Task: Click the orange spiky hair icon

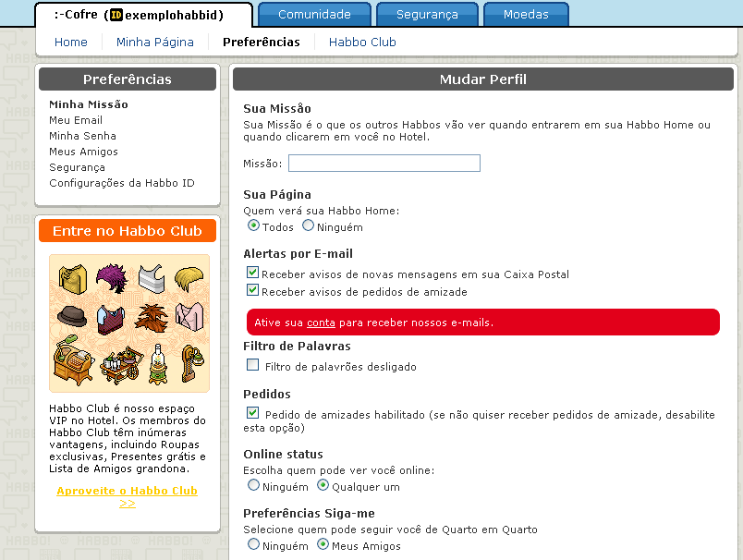Action: (152, 318)
